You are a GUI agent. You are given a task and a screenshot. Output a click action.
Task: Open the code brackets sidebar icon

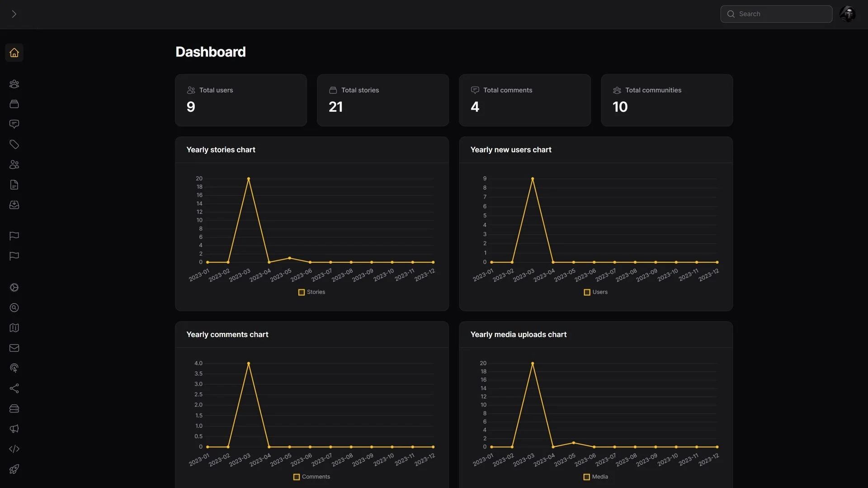[14, 449]
